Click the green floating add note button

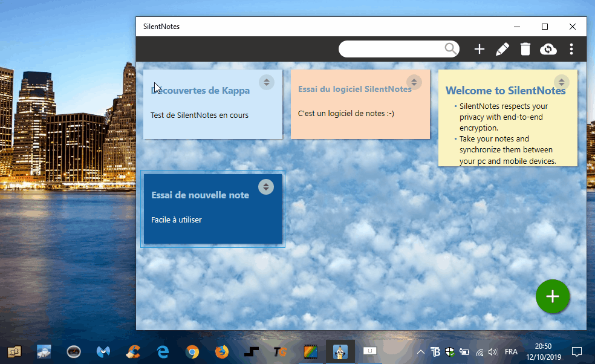553,296
